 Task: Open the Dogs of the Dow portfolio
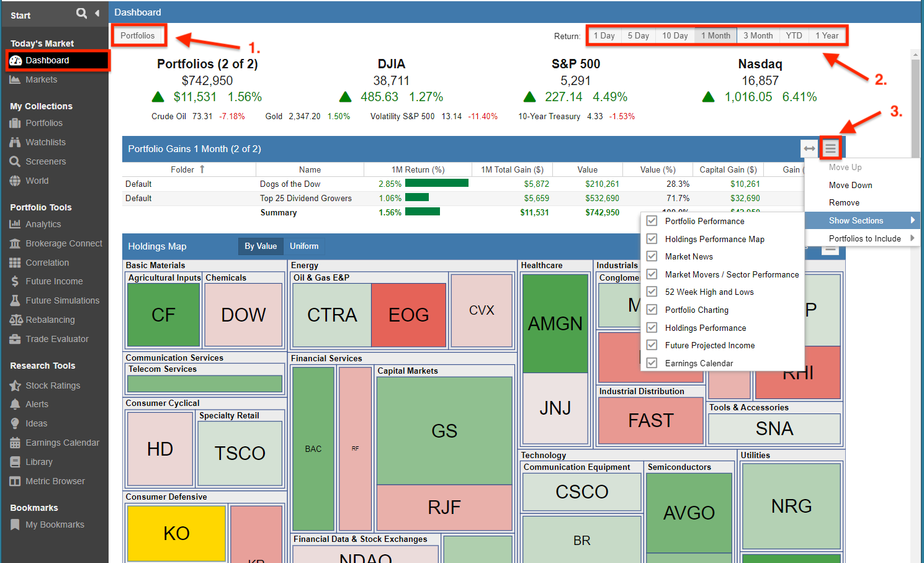click(x=290, y=184)
